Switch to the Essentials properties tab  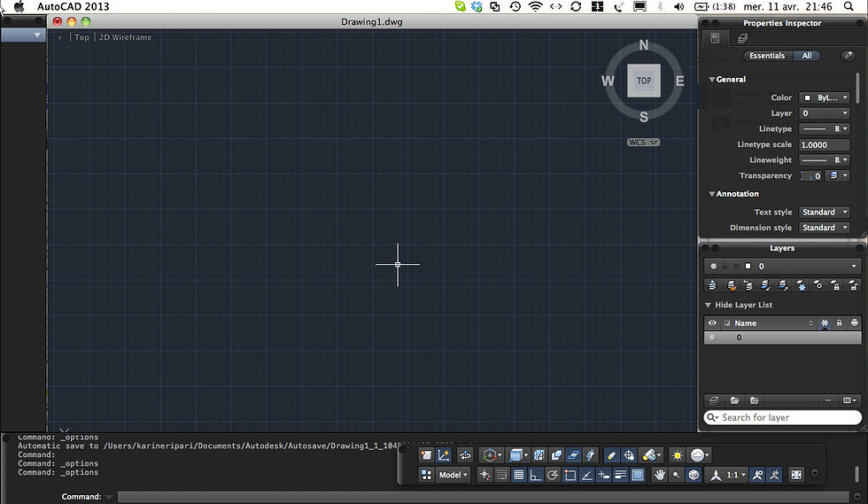pyautogui.click(x=767, y=56)
